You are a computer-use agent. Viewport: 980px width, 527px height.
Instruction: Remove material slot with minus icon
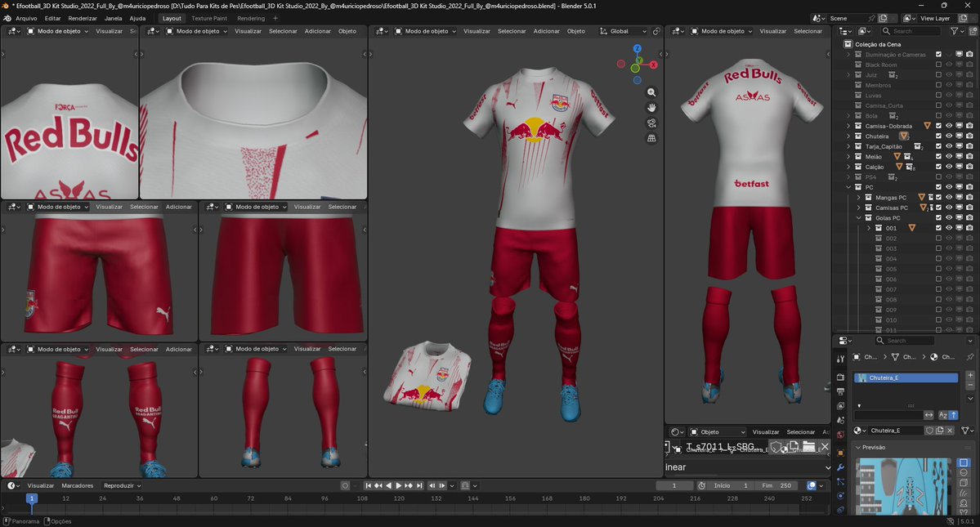(970, 386)
